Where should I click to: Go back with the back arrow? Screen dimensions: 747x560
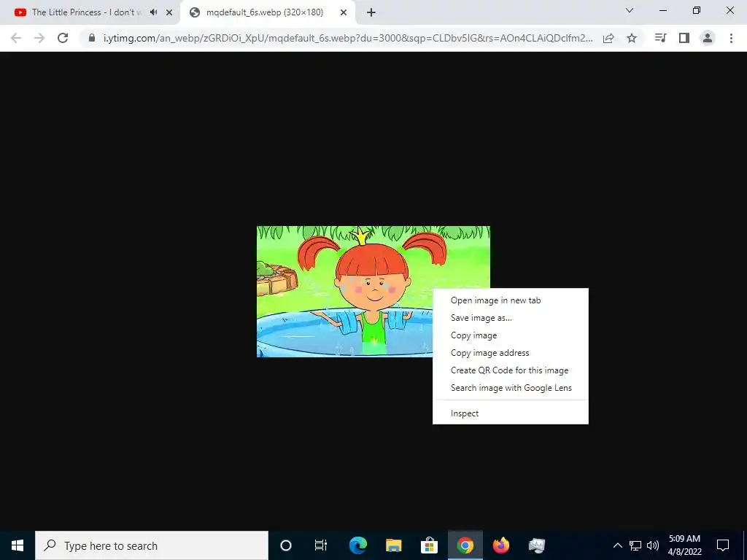[x=16, y=38]
